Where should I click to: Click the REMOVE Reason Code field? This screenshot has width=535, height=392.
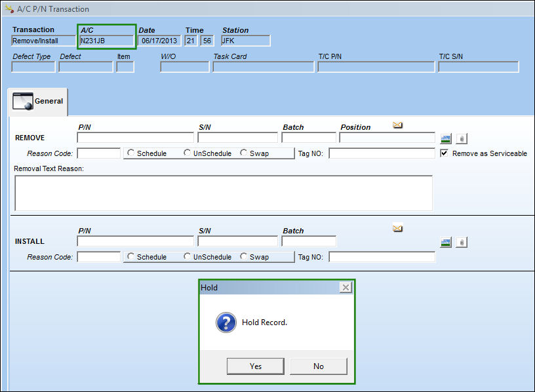pyautogui.click(x=98, y=153)
